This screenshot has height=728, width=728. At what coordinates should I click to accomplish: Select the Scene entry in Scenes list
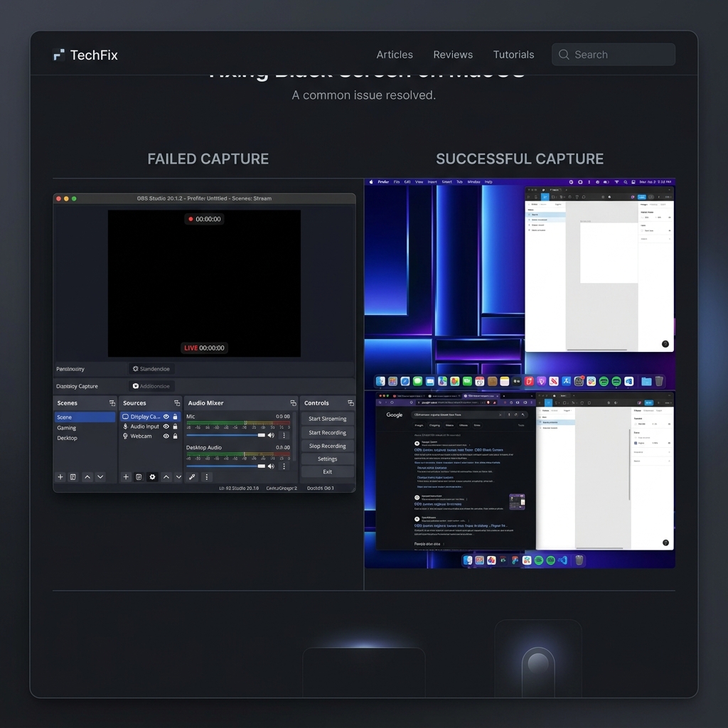[85, 417]
